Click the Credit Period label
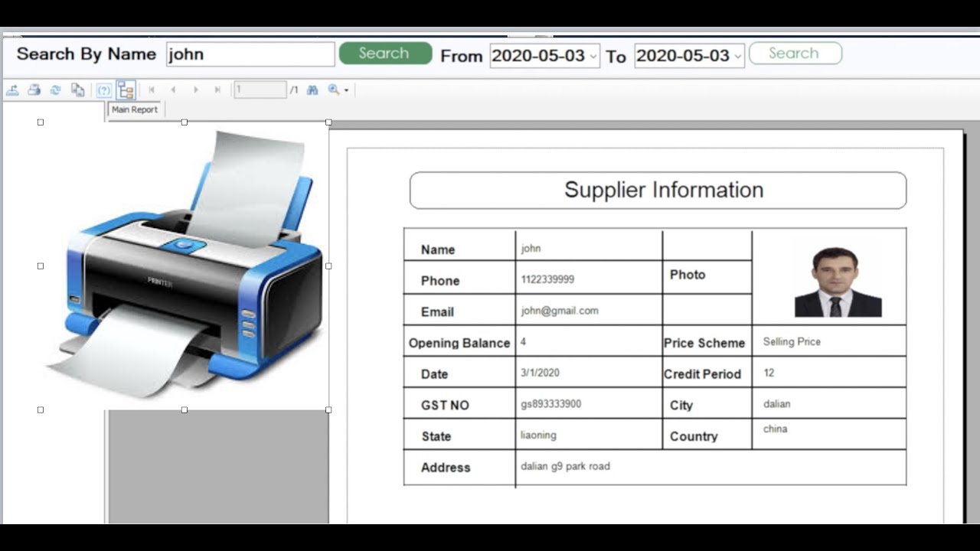Screen dimensions: 980x551 [x=702, y=374]
